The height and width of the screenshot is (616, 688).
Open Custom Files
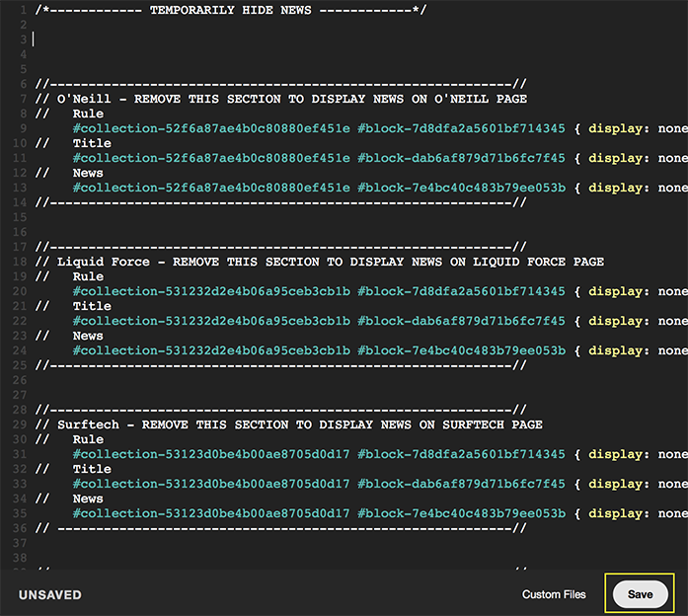coord(554,594)
